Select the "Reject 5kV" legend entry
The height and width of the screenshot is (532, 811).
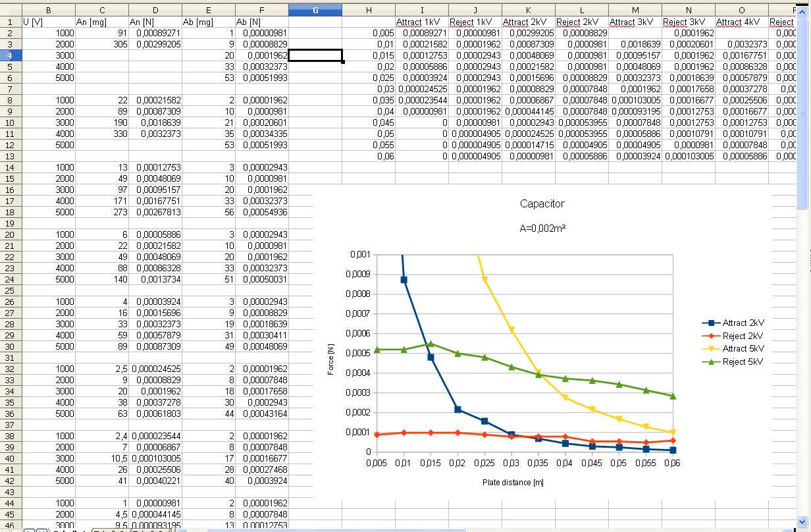(742, 361)
